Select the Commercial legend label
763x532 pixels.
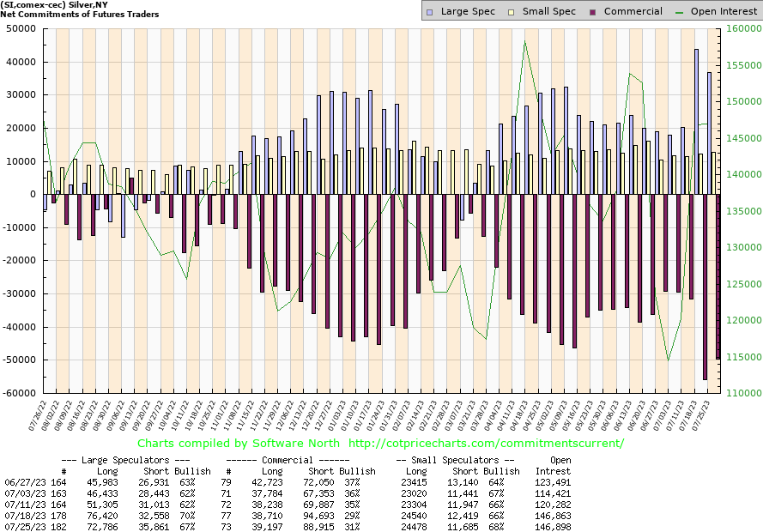(x=633, y=11)
